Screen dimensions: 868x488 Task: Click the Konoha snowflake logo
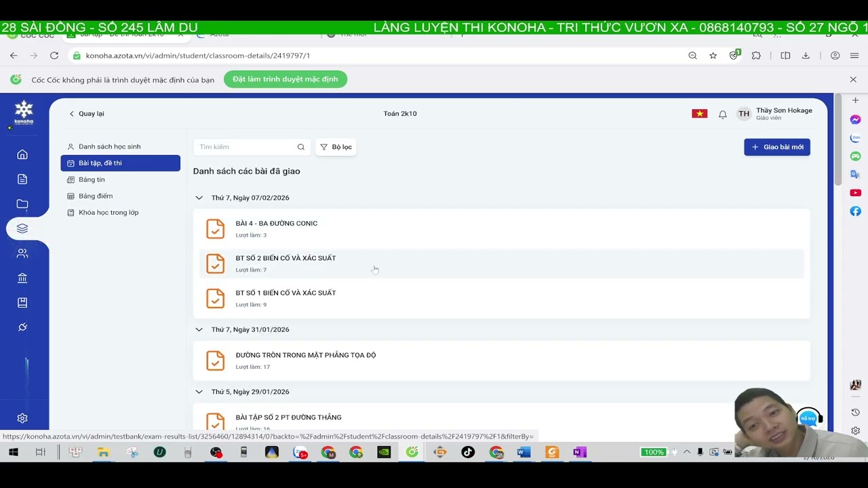click(x=24, y=113)
